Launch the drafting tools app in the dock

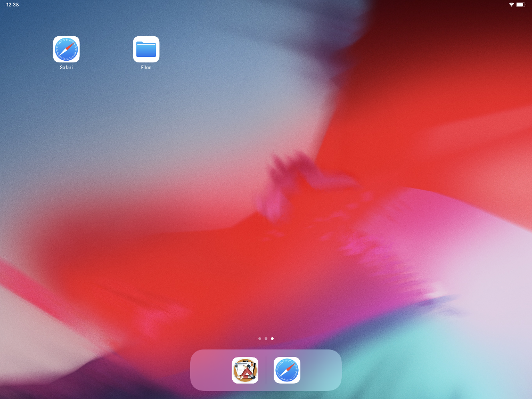(x=245, y=370)
